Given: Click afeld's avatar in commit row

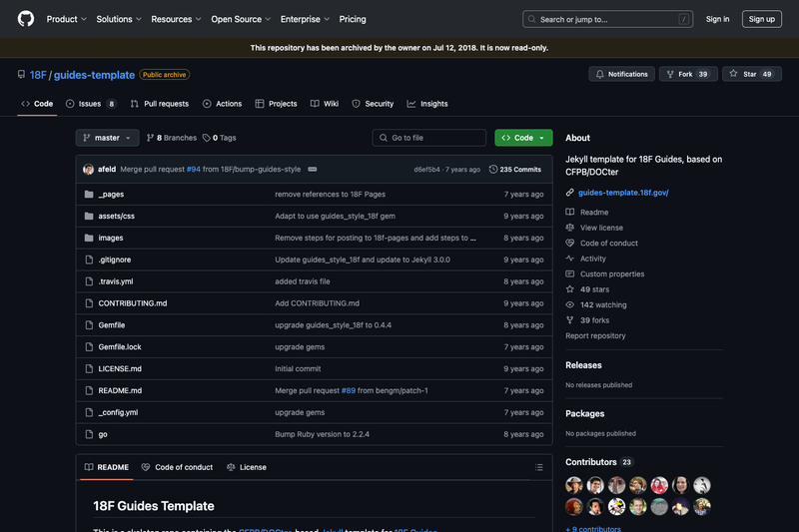Looking at the screenshot, I should point(88,169).
